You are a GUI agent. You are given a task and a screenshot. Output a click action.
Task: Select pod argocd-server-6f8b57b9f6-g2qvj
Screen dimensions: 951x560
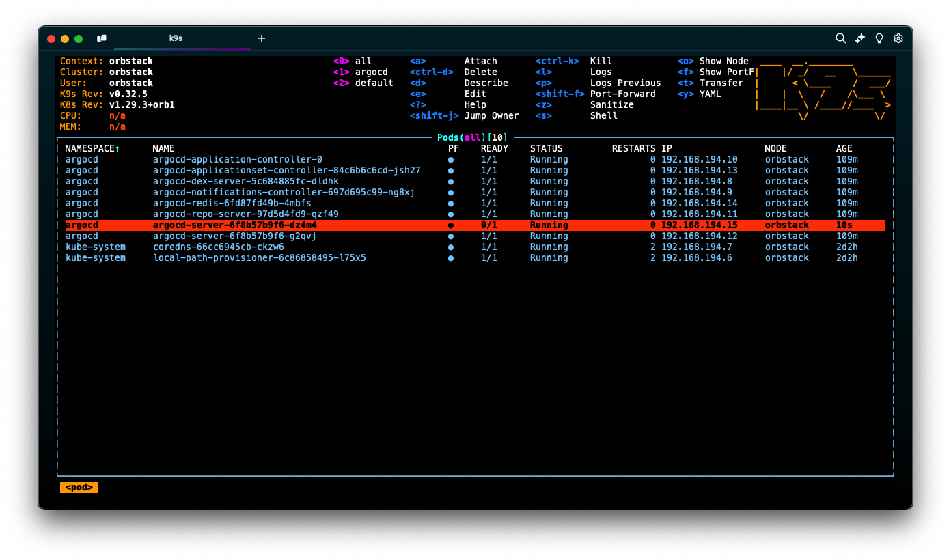click(475, 236)
